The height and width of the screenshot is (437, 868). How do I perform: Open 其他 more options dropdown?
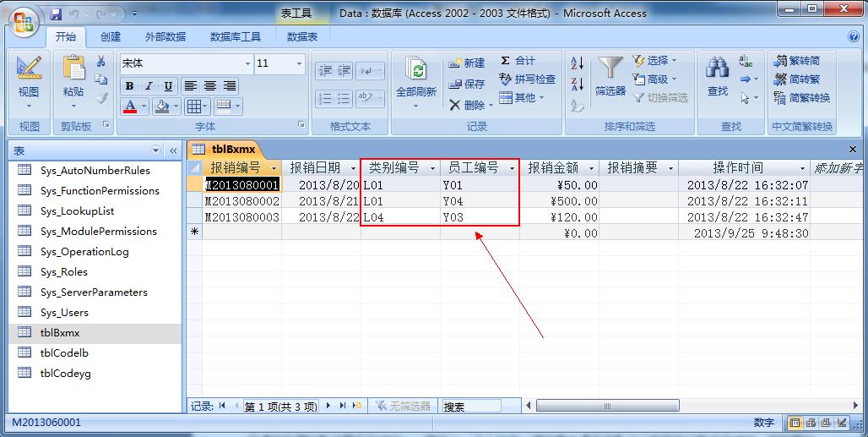click(522, 97)
